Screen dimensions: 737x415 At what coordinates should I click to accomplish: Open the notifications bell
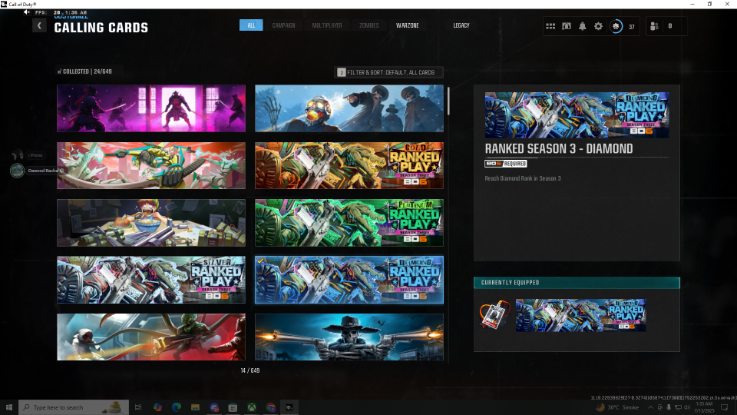tap(582, 26)
